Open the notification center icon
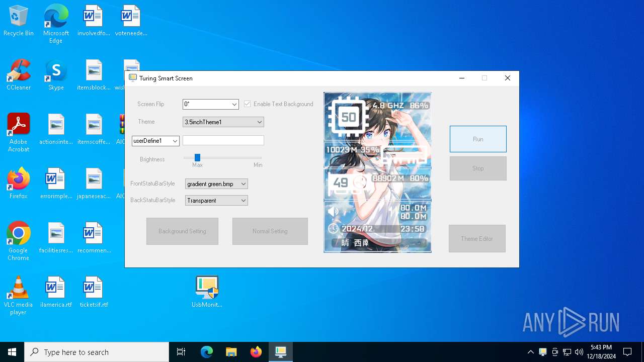 click(x=627, y=352)
